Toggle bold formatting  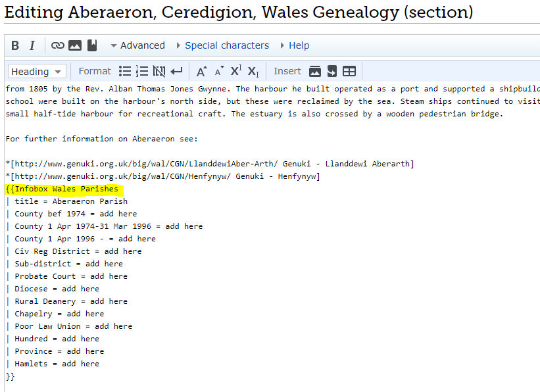(x=16, y=45)
